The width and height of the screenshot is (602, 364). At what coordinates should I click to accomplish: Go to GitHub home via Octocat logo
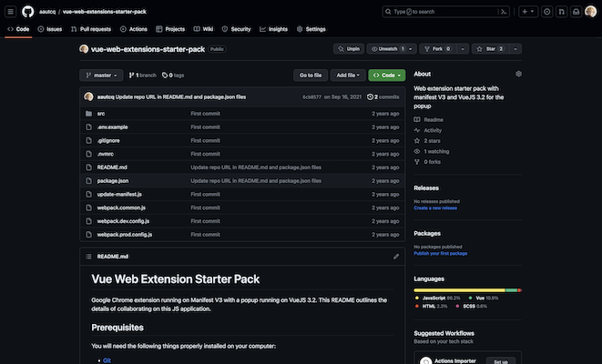[27, 12]
